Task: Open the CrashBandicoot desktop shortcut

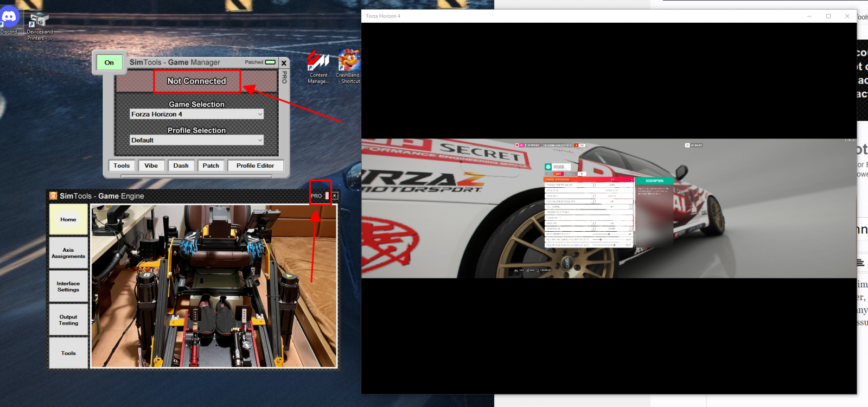Action: tap(349, 67)
